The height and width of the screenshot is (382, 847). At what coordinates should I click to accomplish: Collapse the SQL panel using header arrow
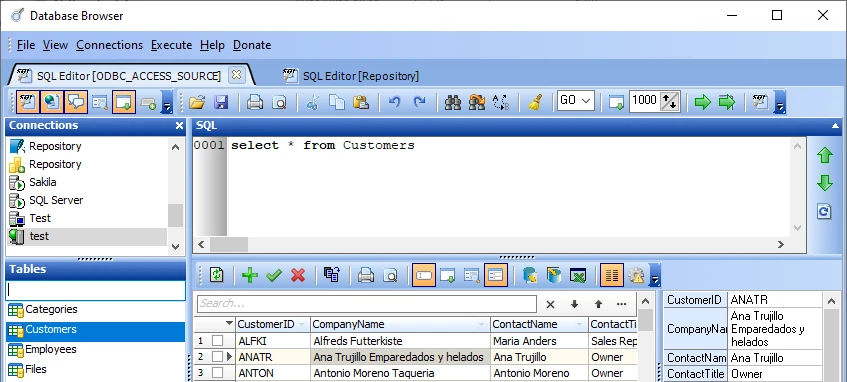point(835,126)
